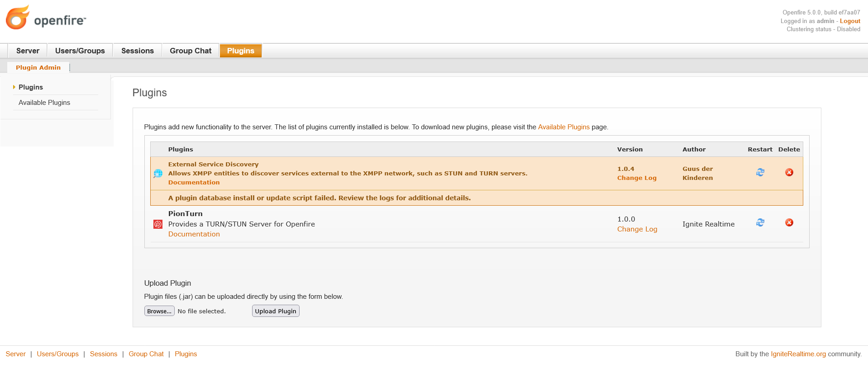Click the Delete column header
Image resolution: width=868 pixels, height=382 pixels.
[x=789, y=149]
